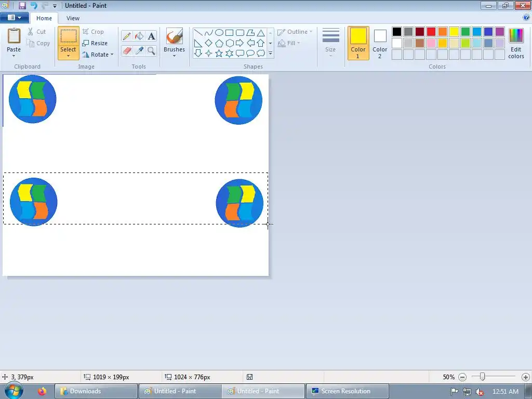The image size is (532, 399).
Task: Pick the red color swatch
Action: 431,32
